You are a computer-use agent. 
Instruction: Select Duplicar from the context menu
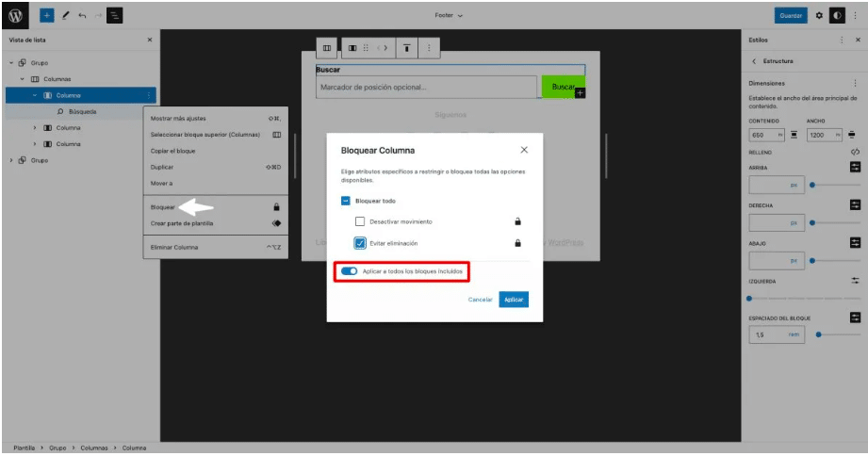[215, 167]
